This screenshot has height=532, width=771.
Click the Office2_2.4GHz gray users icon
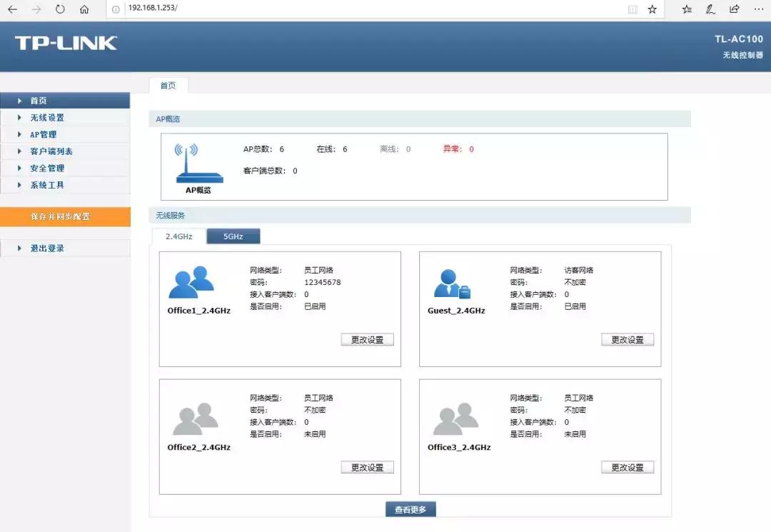pyautogui.click(x=195, y=419)
